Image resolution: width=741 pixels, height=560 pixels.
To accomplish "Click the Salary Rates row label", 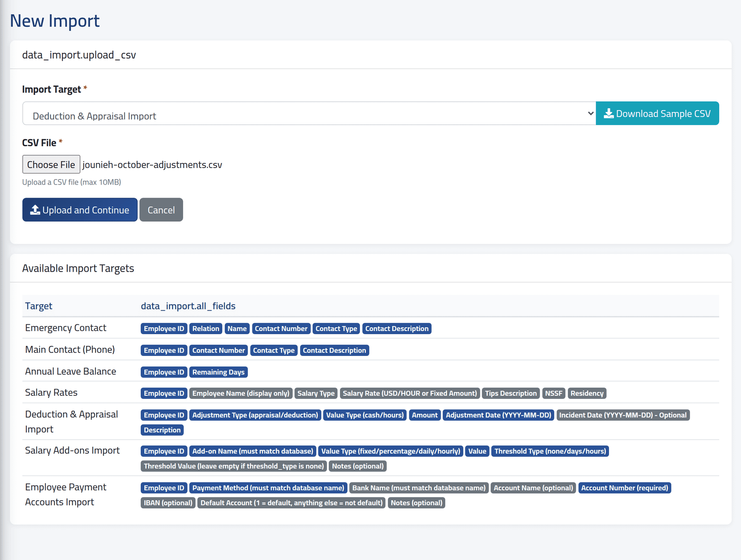I will (x=51, y=392).
